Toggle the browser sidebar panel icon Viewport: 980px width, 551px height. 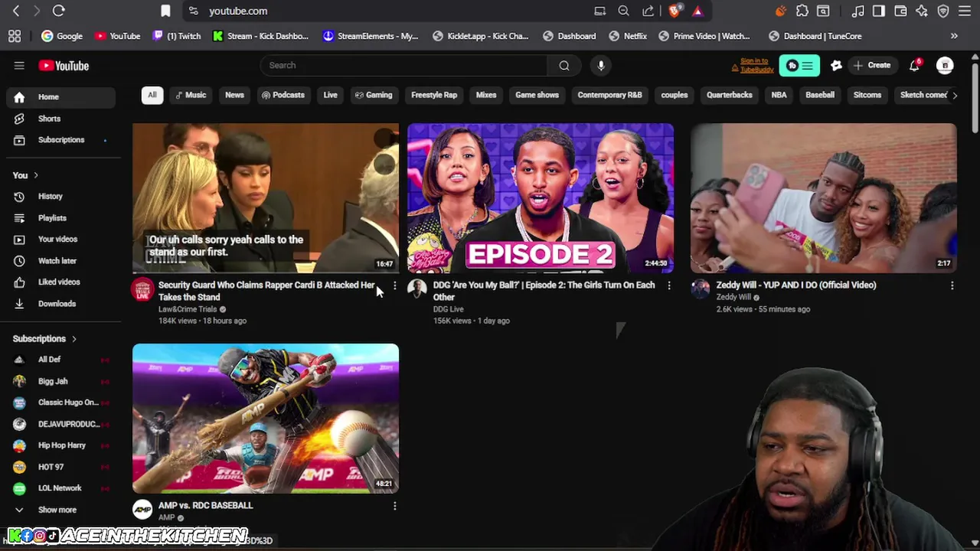[x=879, y=11]
